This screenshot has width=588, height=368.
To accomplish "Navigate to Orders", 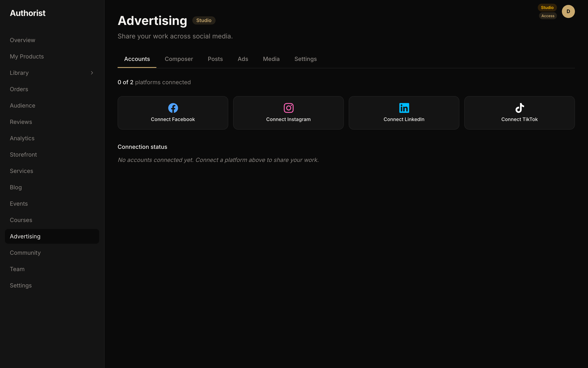I will (52, 89).
